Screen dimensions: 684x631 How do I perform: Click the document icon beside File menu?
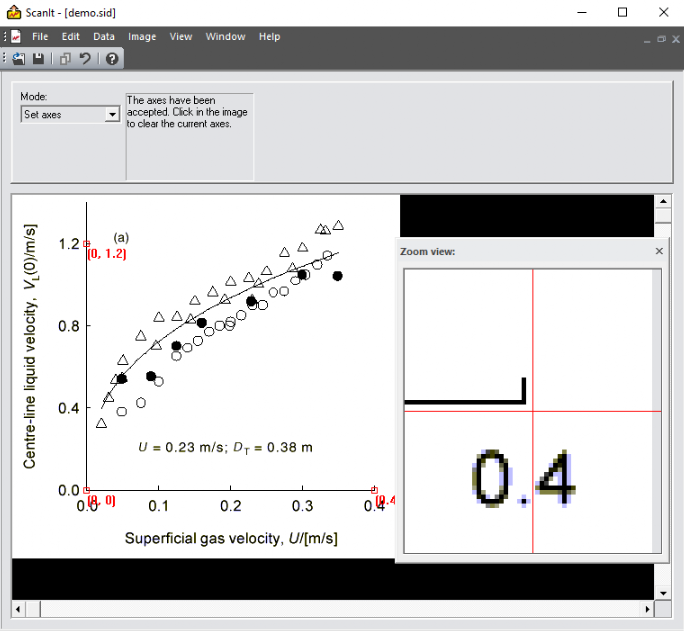pos(16,37)
